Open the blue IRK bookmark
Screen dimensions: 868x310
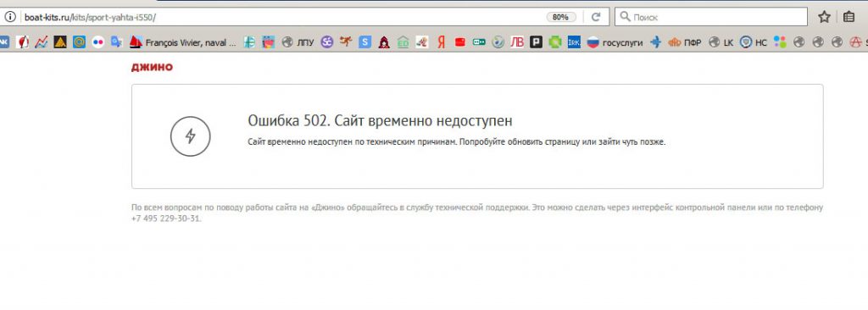(x=574, y=42)
